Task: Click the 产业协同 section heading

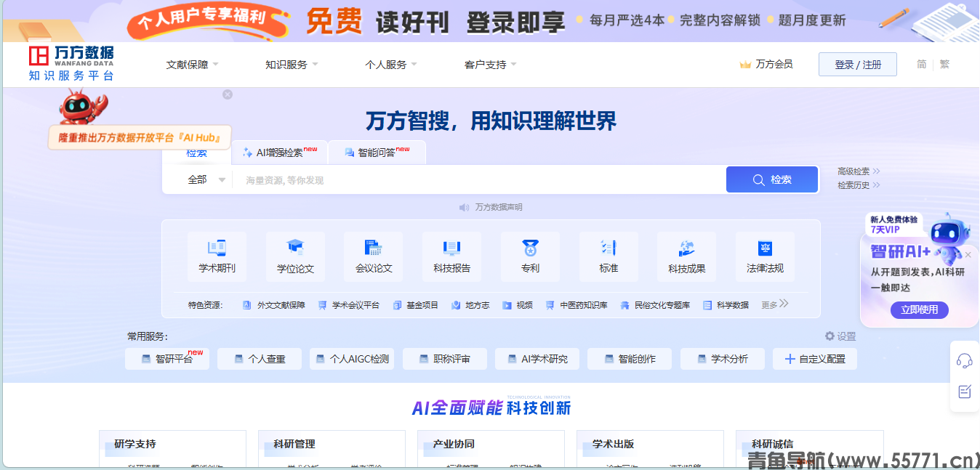Action: [454, 444]
